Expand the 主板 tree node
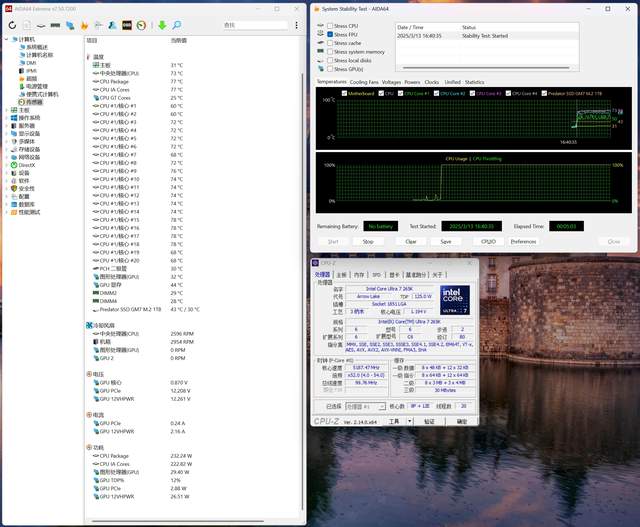Viewport: 640px width, 527px height. pos(8,110)
